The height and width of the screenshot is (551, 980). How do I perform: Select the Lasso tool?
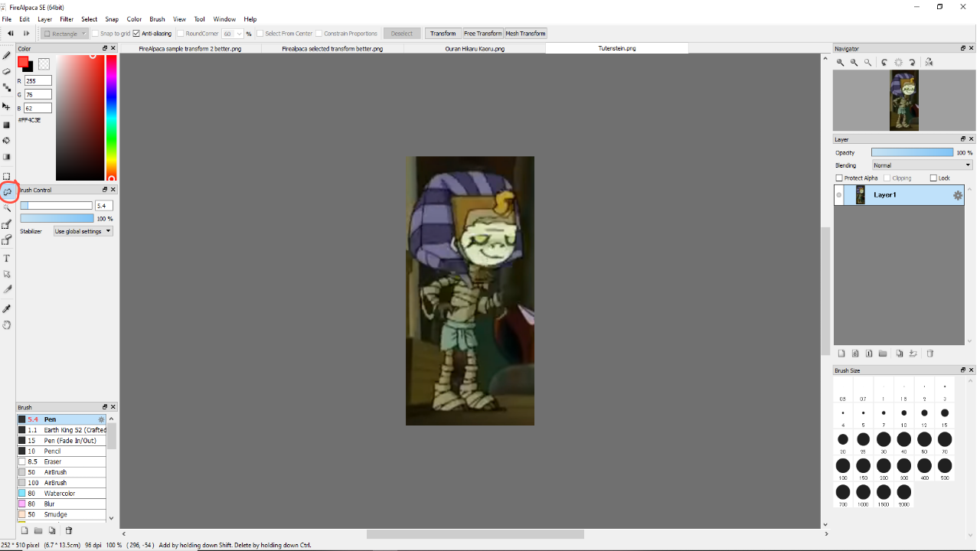coord(7,192)
